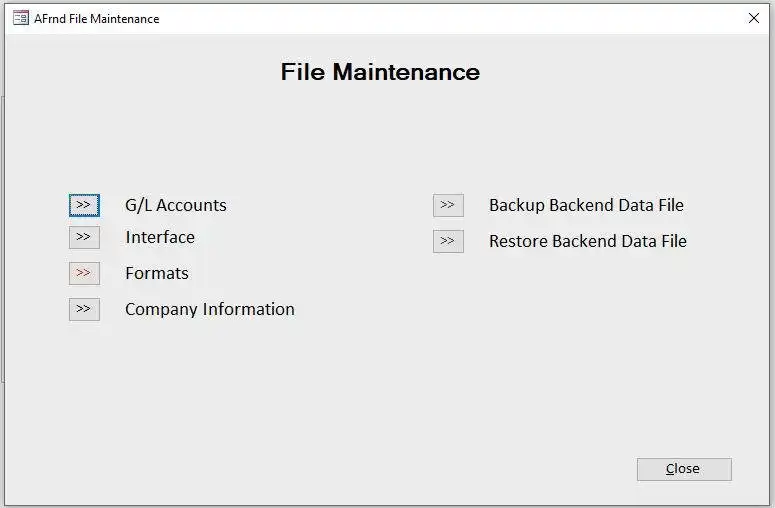This screenshot has height=508, width=775.
Task: Select the Formats label text
Action: [x=157, y=273]
